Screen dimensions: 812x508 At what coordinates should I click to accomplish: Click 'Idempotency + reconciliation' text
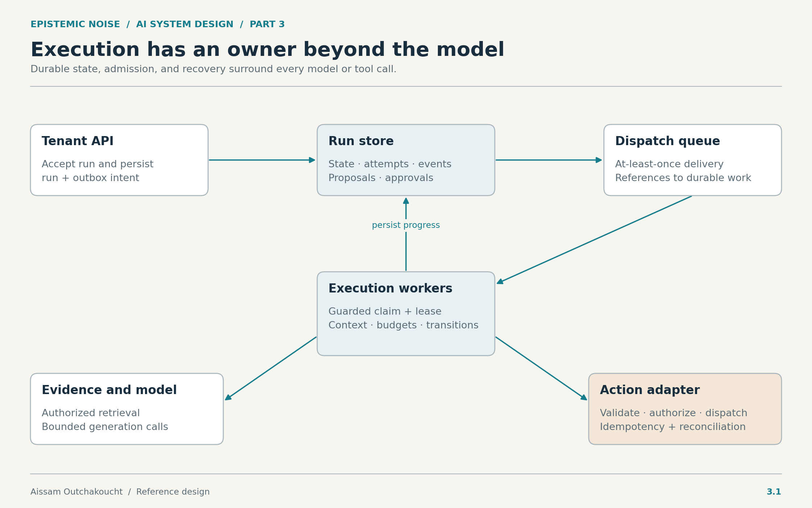pos(673,427)
